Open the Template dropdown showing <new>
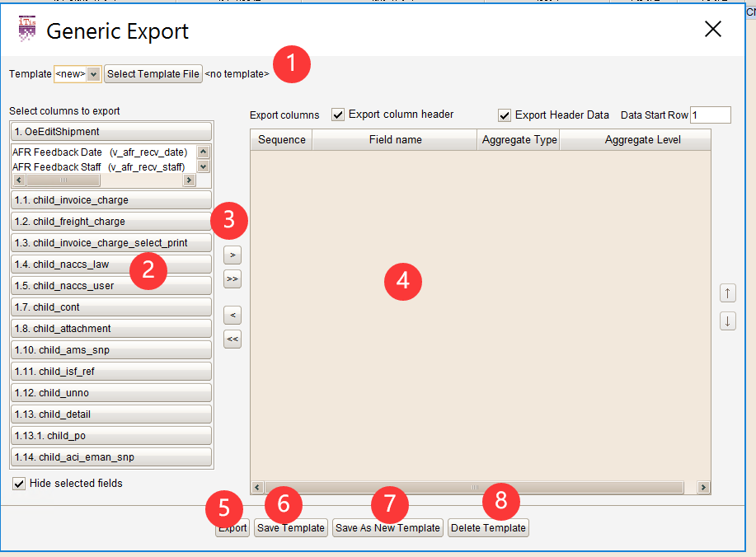The image size is (756, 557). [x=77, y=74]
